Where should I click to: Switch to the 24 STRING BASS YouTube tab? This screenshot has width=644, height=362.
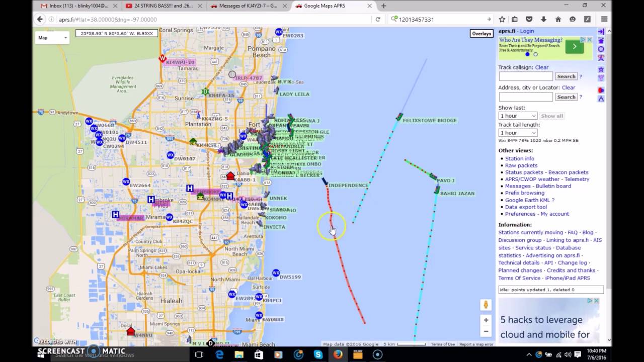164,6
